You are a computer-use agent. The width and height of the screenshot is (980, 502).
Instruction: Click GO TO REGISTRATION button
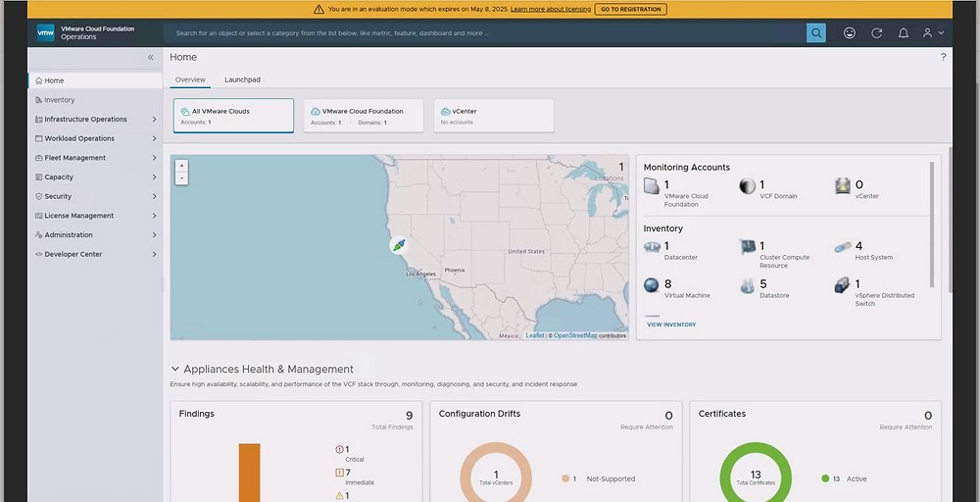pos(630,9)
